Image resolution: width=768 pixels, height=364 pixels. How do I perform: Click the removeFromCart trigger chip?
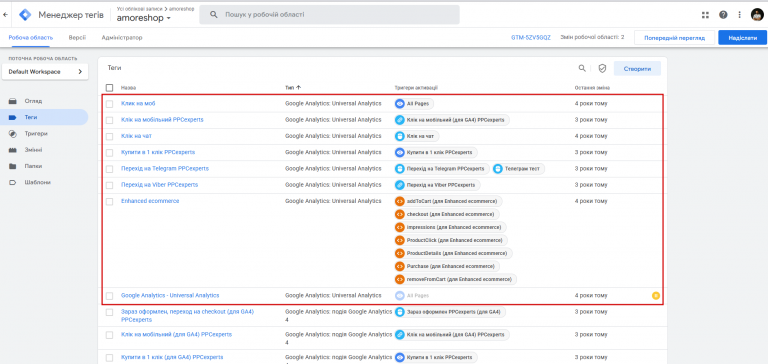point(456,279)
